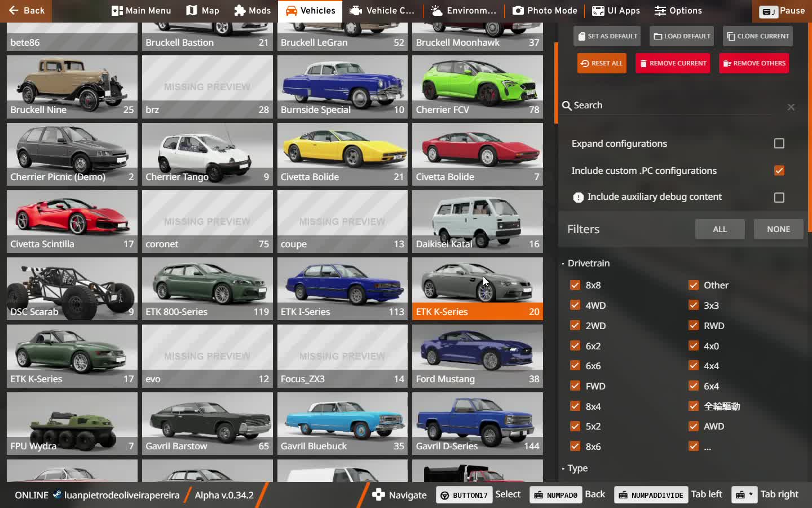
Task: Click the RESET ALL button
Action: (602, 63)
